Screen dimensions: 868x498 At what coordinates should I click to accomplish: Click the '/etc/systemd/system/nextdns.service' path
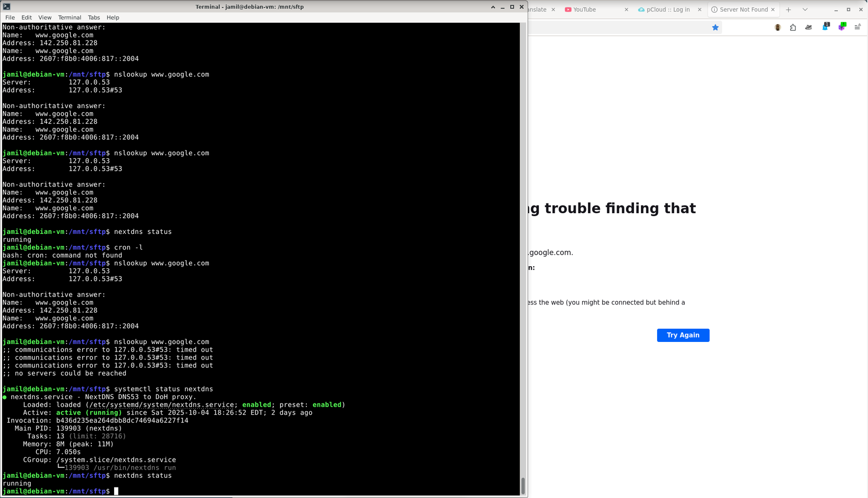coord(161,405)
